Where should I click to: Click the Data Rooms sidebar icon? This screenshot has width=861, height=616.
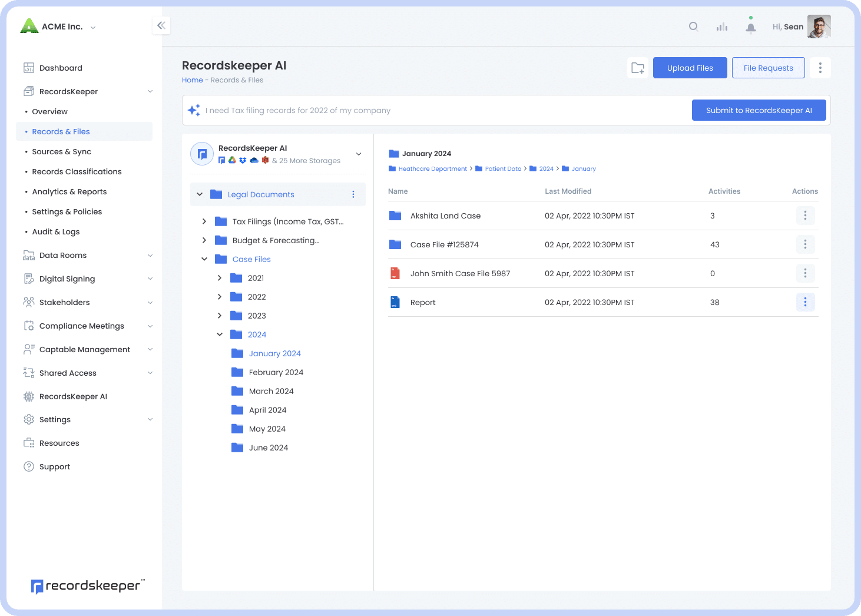coord(29,255)
